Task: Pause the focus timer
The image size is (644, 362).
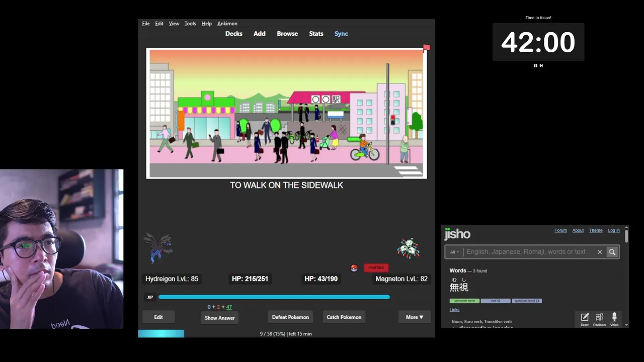Action: (x=535, y=65)
